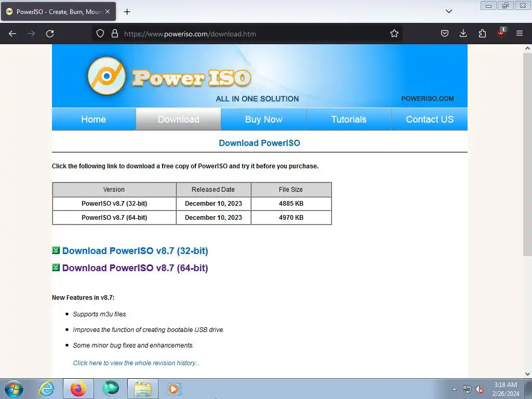Click the network status tray icon
Viewport: 532px width, 399px height.
point(467,389)
